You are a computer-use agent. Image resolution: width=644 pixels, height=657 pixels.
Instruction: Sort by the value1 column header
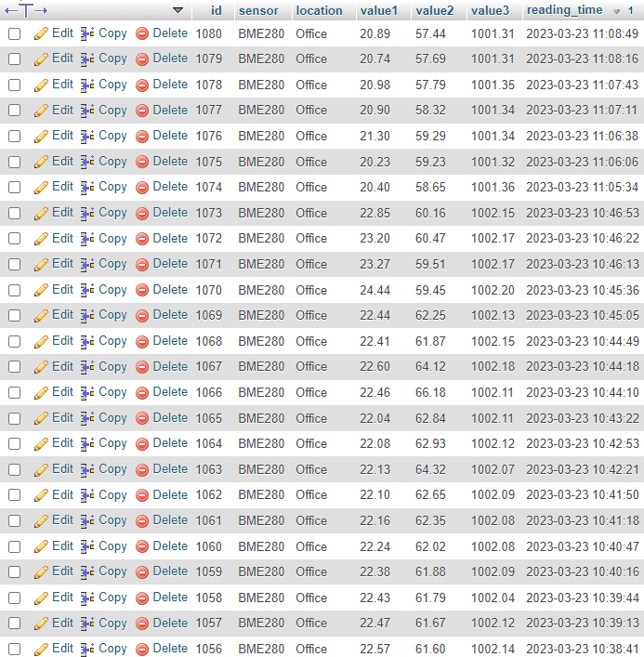pos(378,11)
